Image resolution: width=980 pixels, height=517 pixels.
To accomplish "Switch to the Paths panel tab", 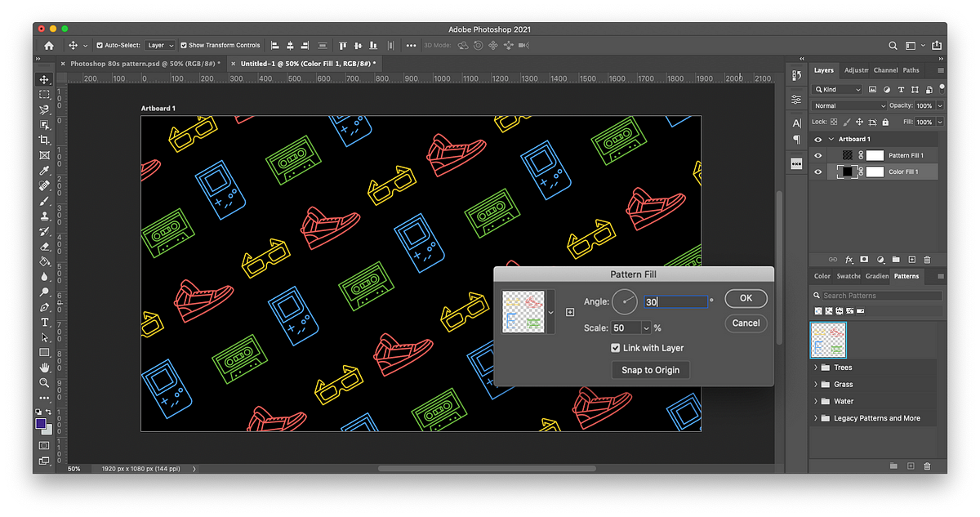I will tap(911, 70).
